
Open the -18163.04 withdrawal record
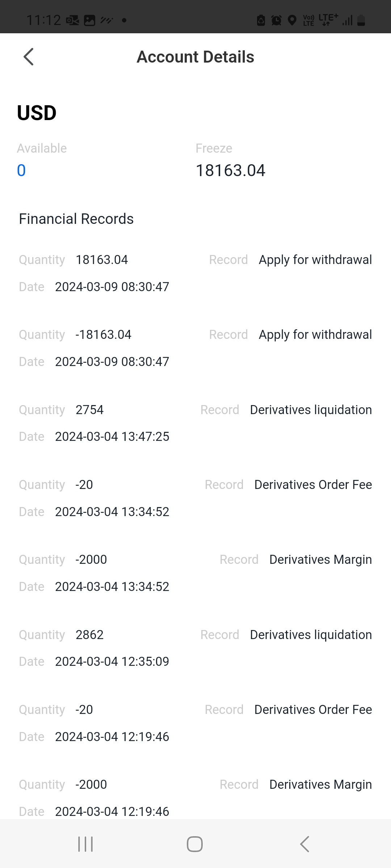(195, 348)
